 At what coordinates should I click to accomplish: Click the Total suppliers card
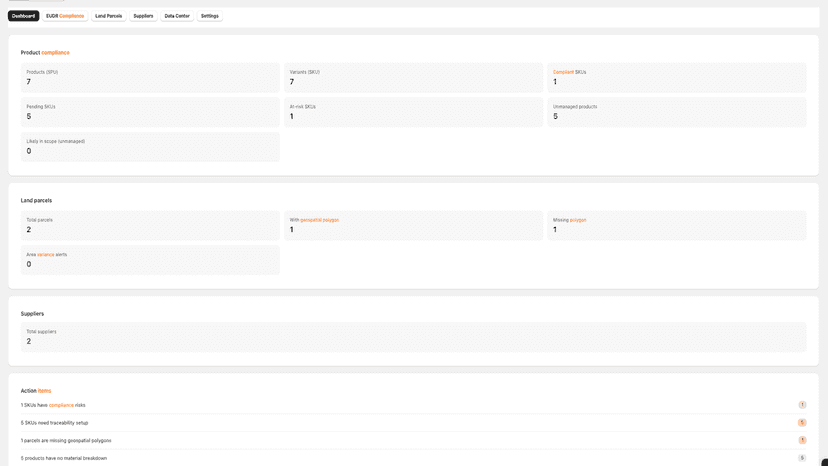pos(413,337)
